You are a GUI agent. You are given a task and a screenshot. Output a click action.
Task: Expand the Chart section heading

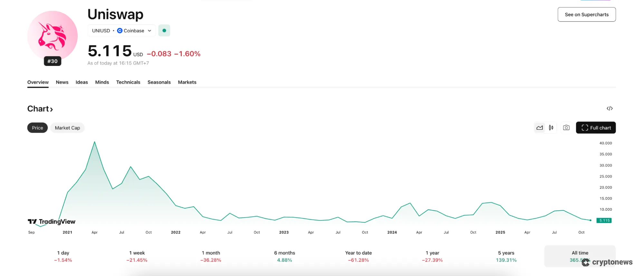coord(40,109)
